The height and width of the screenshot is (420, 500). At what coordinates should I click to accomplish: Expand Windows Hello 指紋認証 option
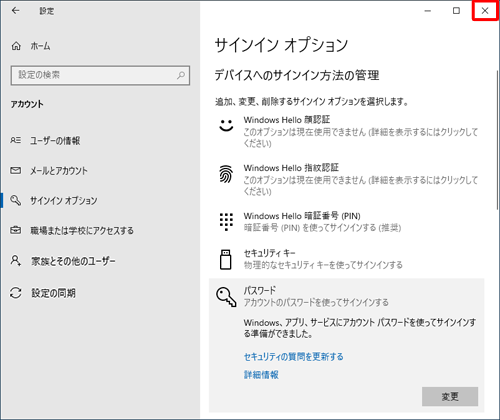[347, 179]
